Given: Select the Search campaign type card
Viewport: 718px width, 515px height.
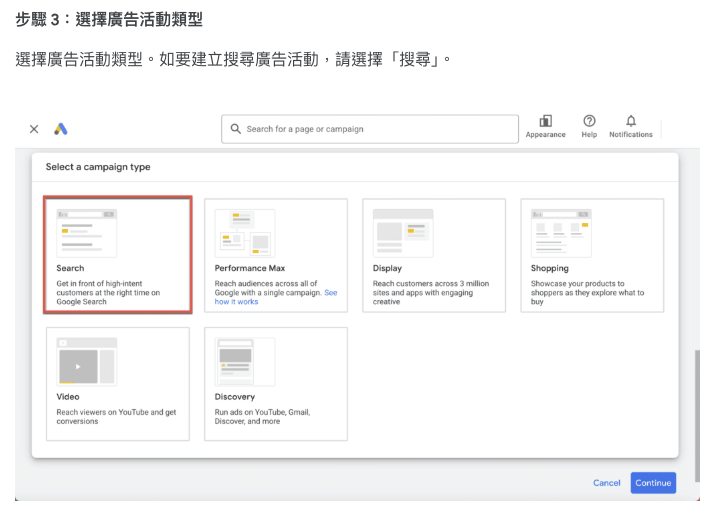Looking at the screenshot, I should [x=118, y=255].
